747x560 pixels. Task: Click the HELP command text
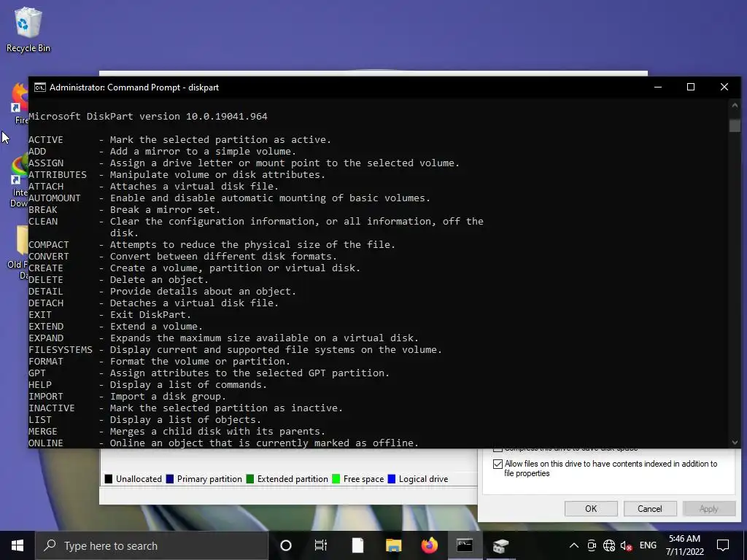point(40,385)
